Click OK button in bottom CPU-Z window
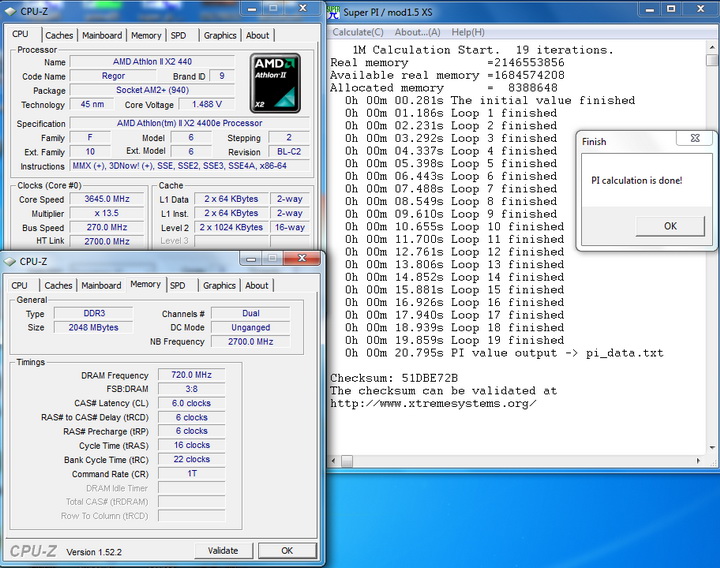720x568 pixels. 287,551
